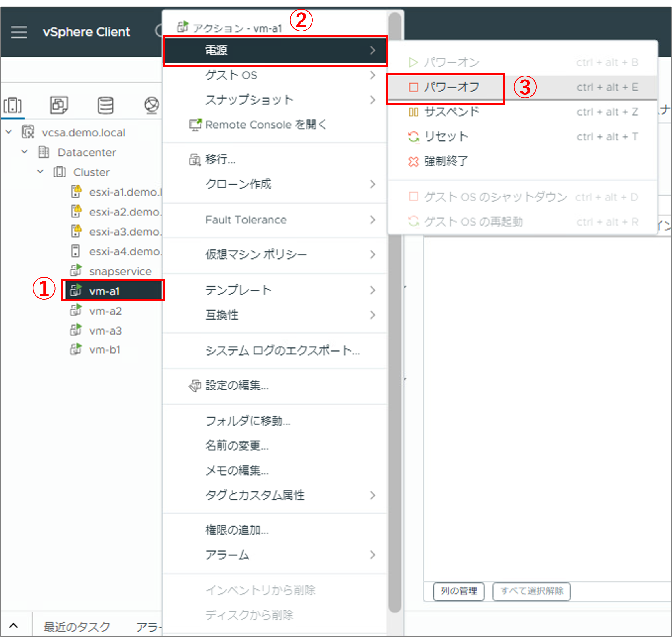
Task: Expand the 互換性 submenu arrow
Action: [x=373, y=315]
